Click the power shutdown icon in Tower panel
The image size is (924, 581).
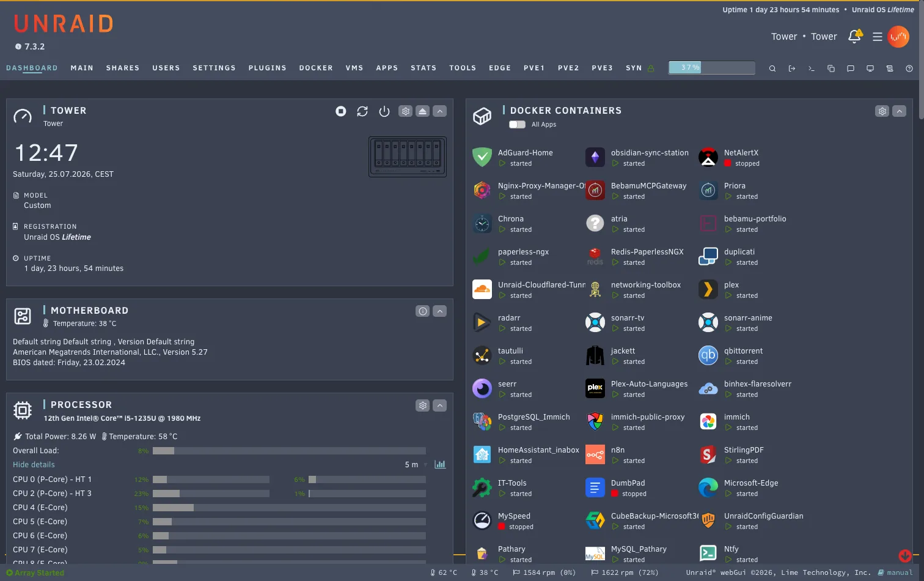pos(384,111)
